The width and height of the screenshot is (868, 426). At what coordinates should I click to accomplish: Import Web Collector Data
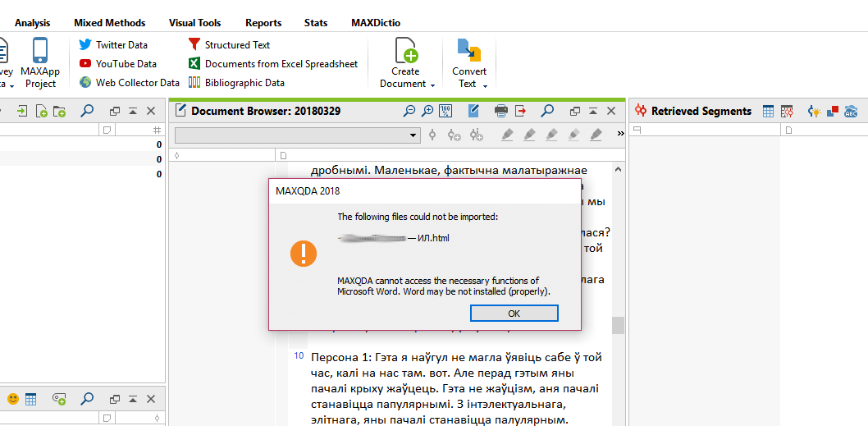pos(130,83)
